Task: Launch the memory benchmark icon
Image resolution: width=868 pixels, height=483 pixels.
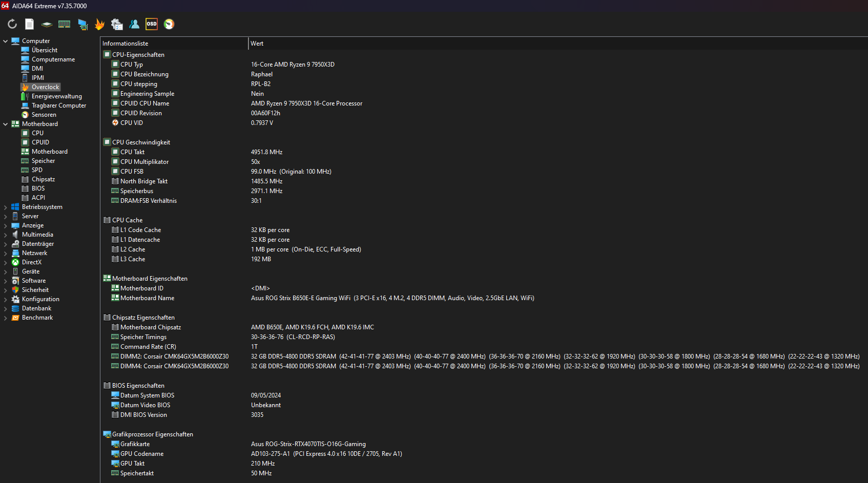Action: (x=64, y=24)
